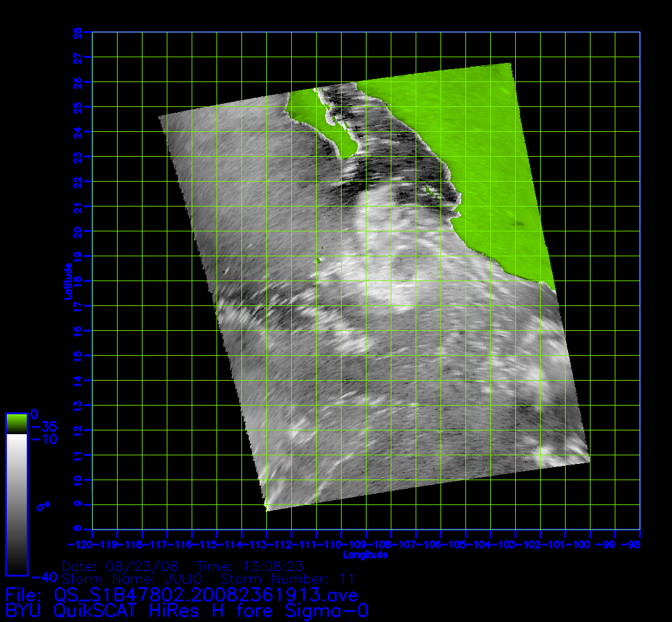Image resolution: width=672 pixels, height=622 pixels.
Task: Select the Time 13:08:23 text
Action: click(x=250, y=567)
